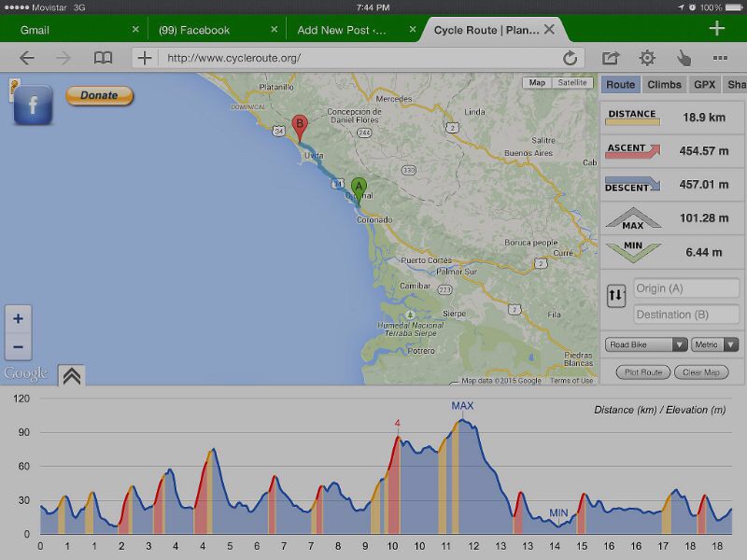Image resolution: width=747 pixels, height=560 pixels.
Task: Tap the browser back arrow
Action: 27,58
